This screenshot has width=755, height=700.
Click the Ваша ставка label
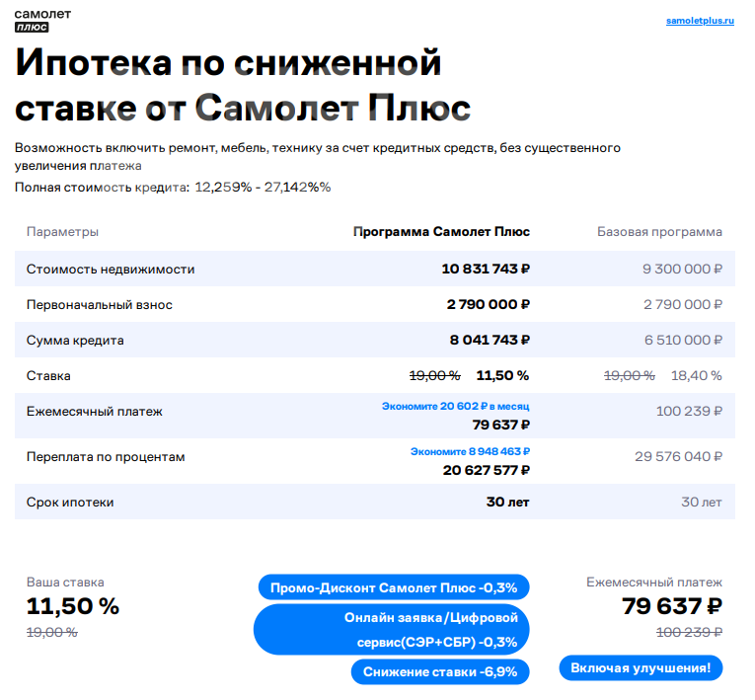[65, 583]
